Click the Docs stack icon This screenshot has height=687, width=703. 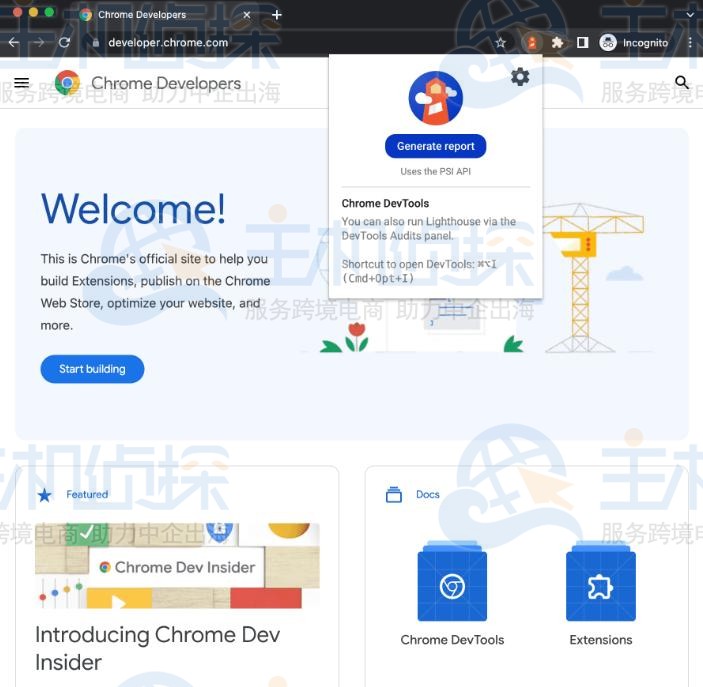tap(394, 495)
